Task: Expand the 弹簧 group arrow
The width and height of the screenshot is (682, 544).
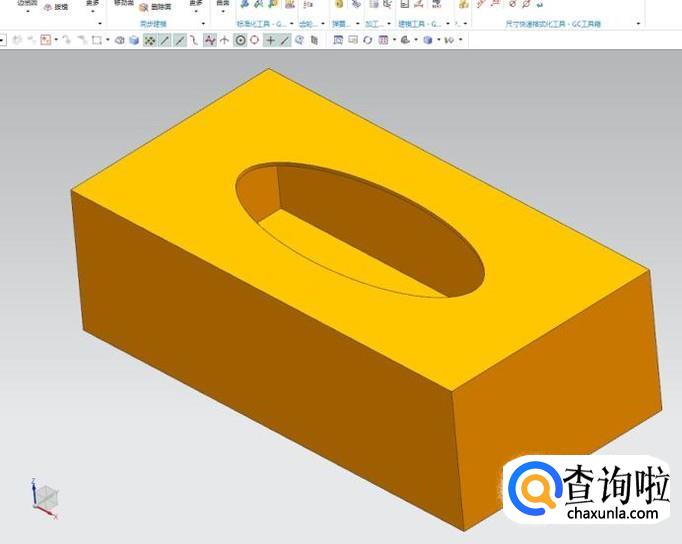Action: coord(358,24)
